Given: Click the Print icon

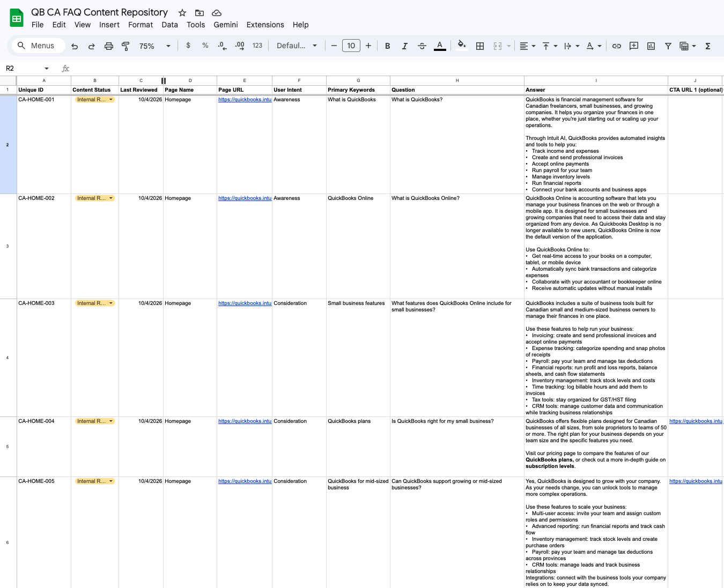Looking at the screenshot, I should point(109,46).
